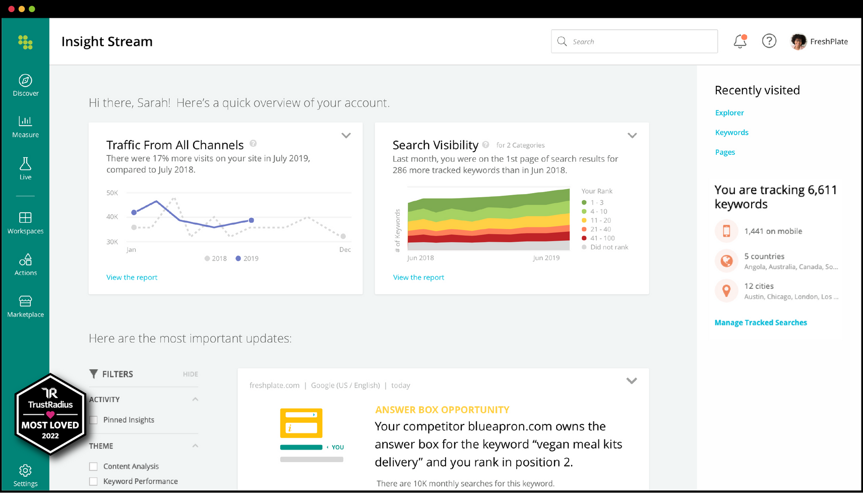Screen dimensions: 863x504
Task: Open the Settings gear icon
Action: pos(25,470)
